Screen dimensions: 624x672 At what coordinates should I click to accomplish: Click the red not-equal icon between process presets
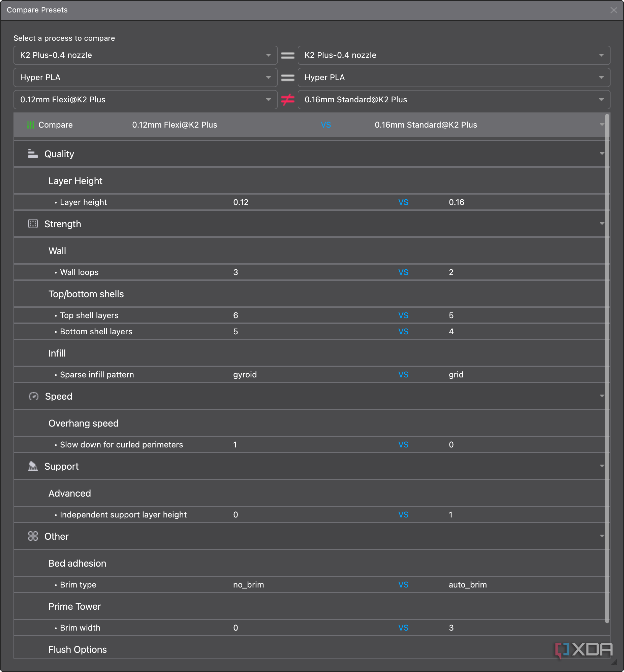[288, 100]
